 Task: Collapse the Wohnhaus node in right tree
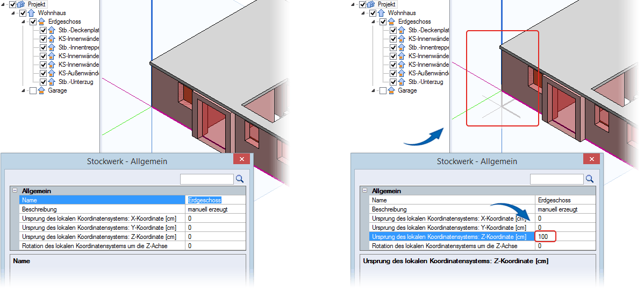(364, 13)
